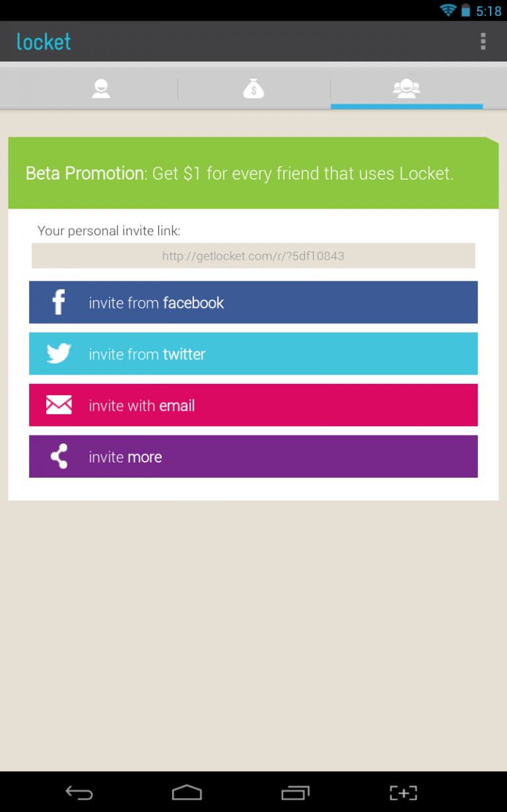Open the overflow menu icon in the action bar
The width and height of the screenshot is (507, 812).
pyautogui.click(x=483, y=41)
